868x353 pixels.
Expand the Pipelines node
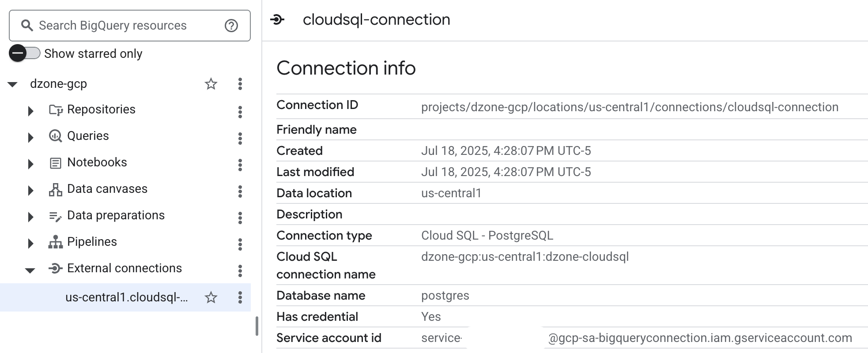tap(30, 244)
